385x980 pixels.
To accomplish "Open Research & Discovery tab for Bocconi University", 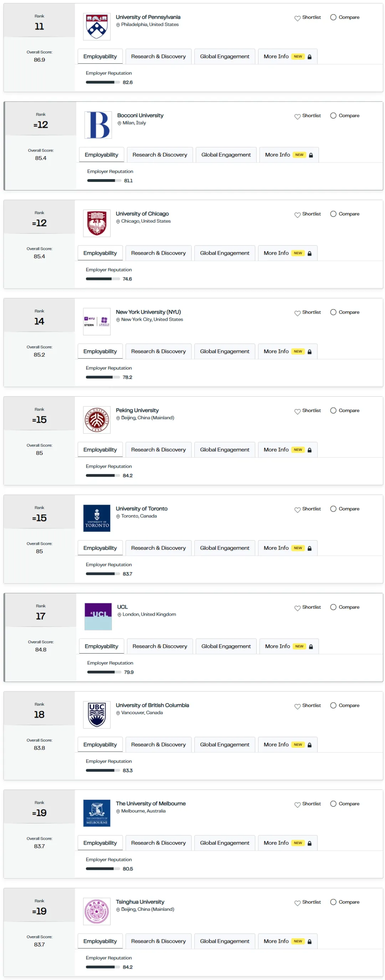I will (x=160, y=155).
